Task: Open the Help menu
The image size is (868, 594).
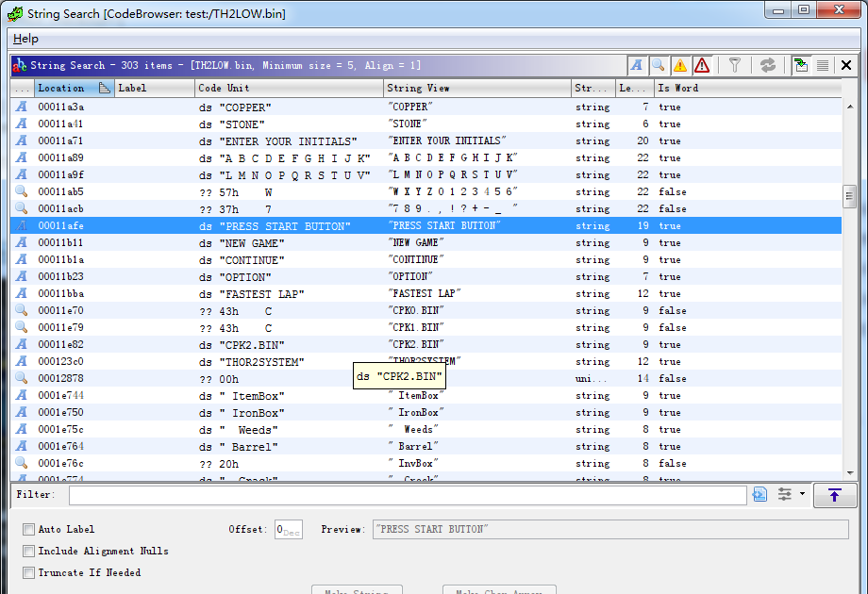Action: [25, 39]
